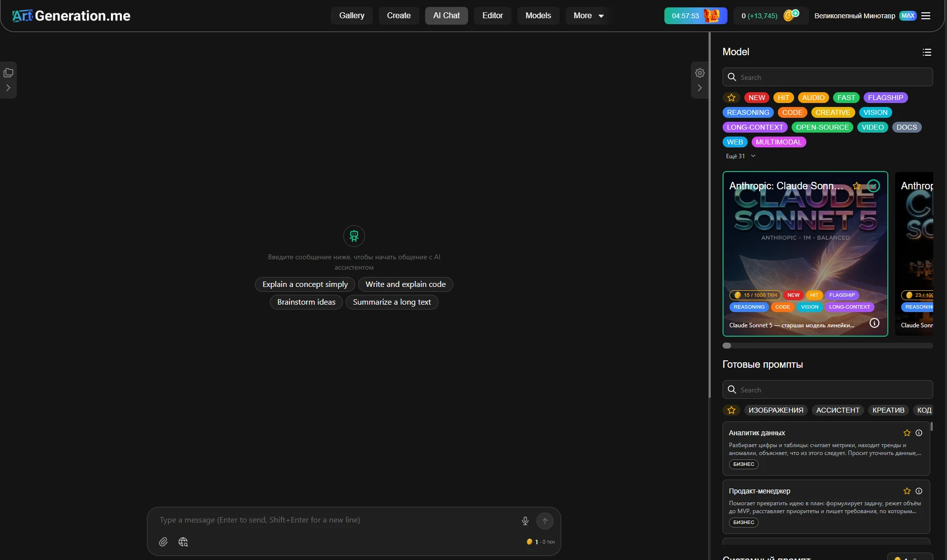
Task: Toggle the CREATIVE model filter tag
Action: pos(833,112)
